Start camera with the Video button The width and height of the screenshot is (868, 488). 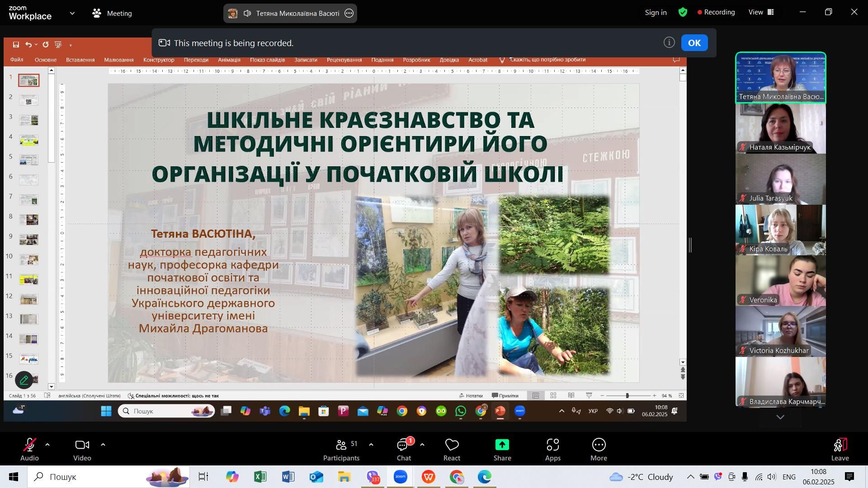tap(82, 450)
